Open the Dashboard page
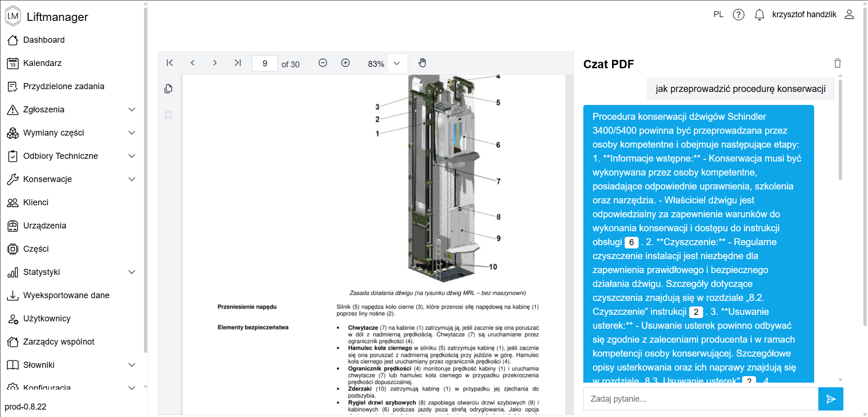 [x=44, y=40]
